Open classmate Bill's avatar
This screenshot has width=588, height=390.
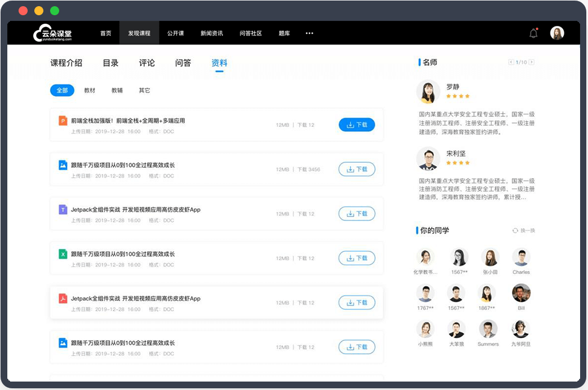click(x=521, y=292)
